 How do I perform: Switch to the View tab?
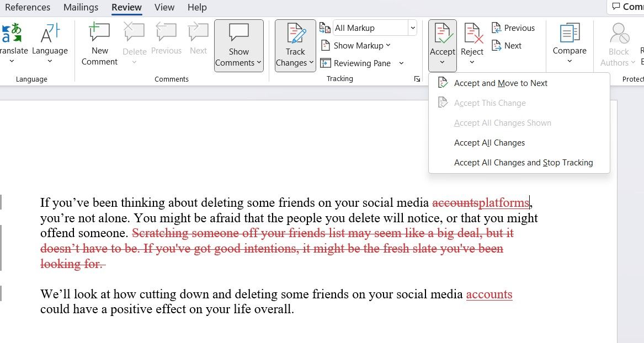point(164,7)
